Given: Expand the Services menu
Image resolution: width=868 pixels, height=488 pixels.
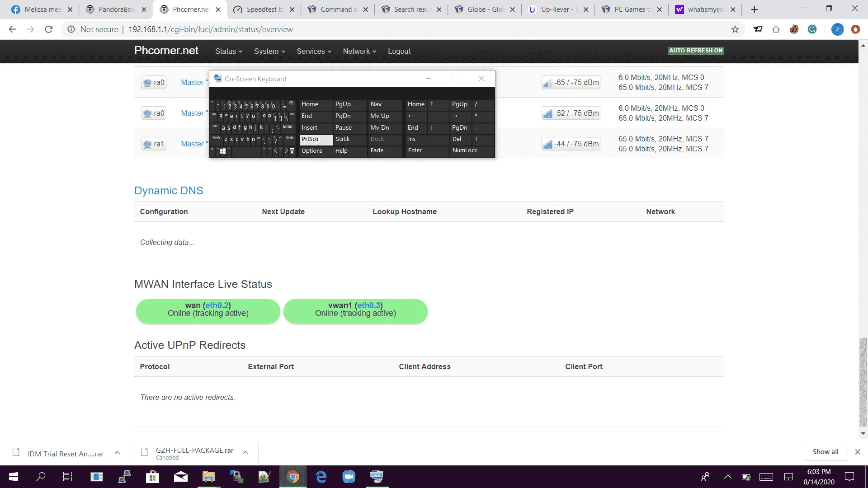Looking at the screenshot, I should click(314, 52).
